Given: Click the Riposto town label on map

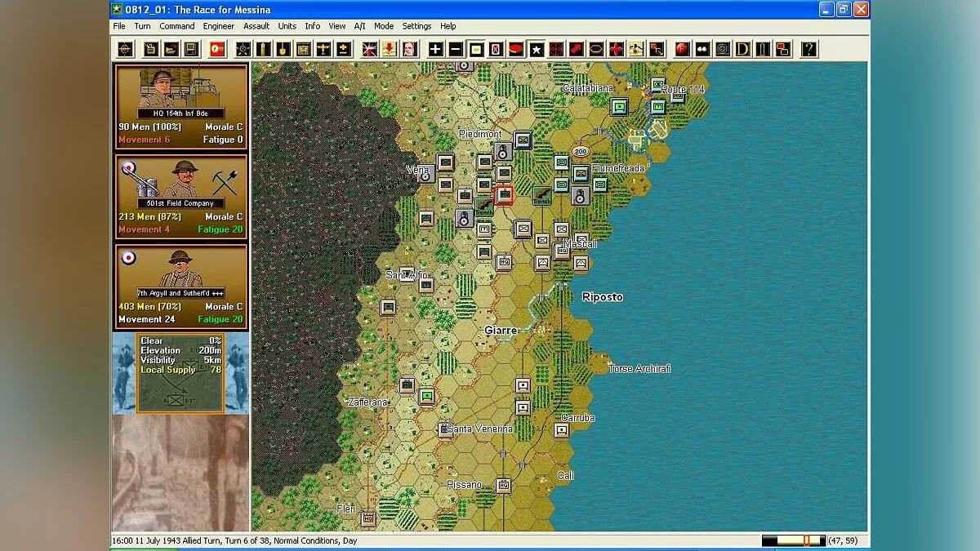Looking at the screenshot, I should 603,297.
